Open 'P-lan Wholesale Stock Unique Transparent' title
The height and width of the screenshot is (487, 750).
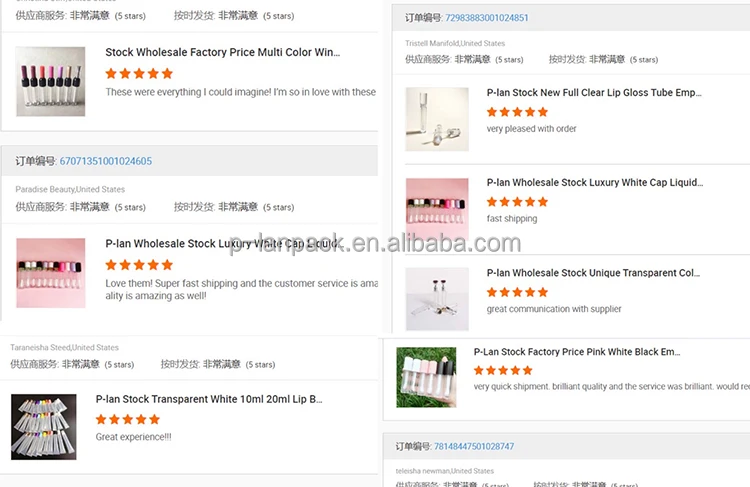[x=593, y=273]
